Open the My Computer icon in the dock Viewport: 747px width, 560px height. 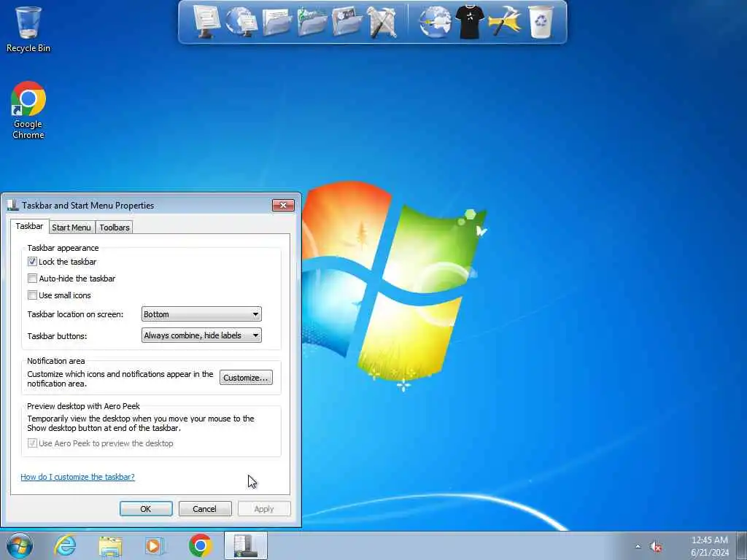pos(206,21)
